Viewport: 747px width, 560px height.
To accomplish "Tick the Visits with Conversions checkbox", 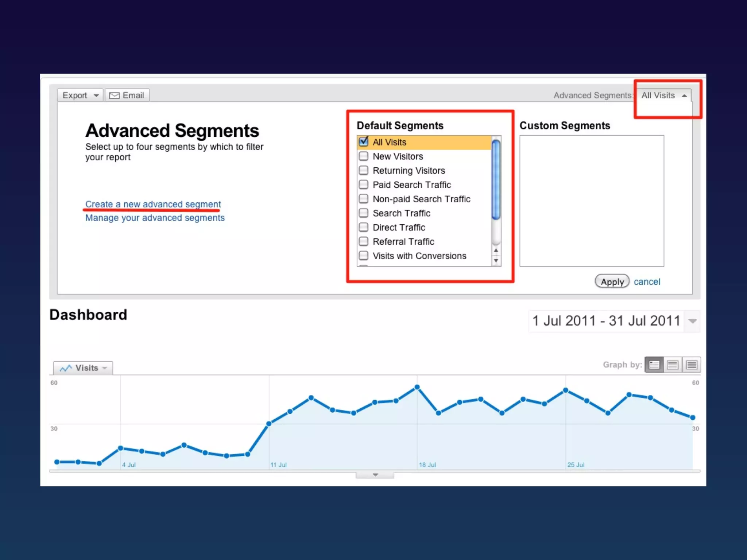I will (x=364, y=256).
